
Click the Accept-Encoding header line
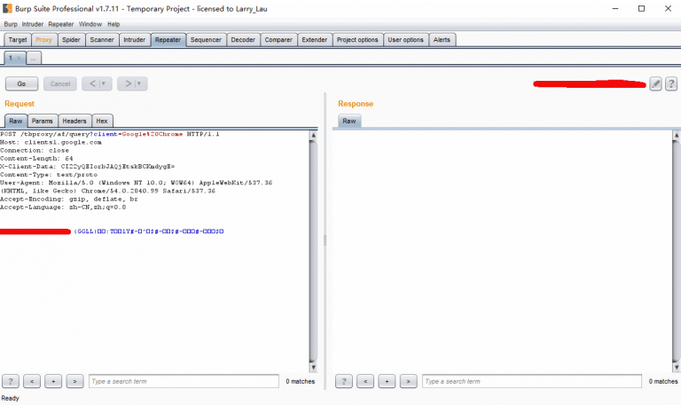[x=69, y=199]
